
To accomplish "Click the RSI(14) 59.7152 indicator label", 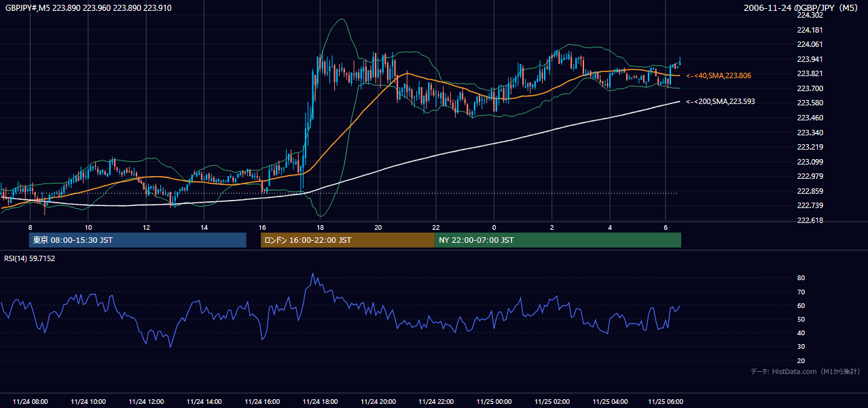I will pos(30,258).
